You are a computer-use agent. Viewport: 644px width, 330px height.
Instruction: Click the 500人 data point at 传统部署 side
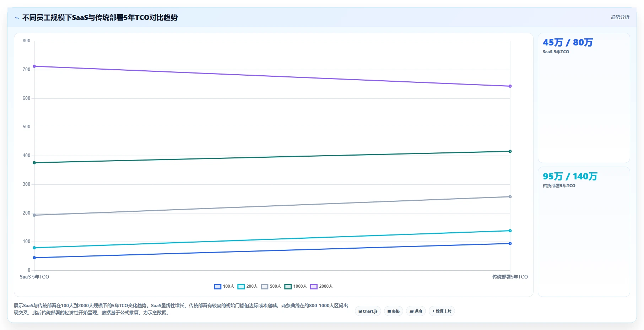[510, 197]
